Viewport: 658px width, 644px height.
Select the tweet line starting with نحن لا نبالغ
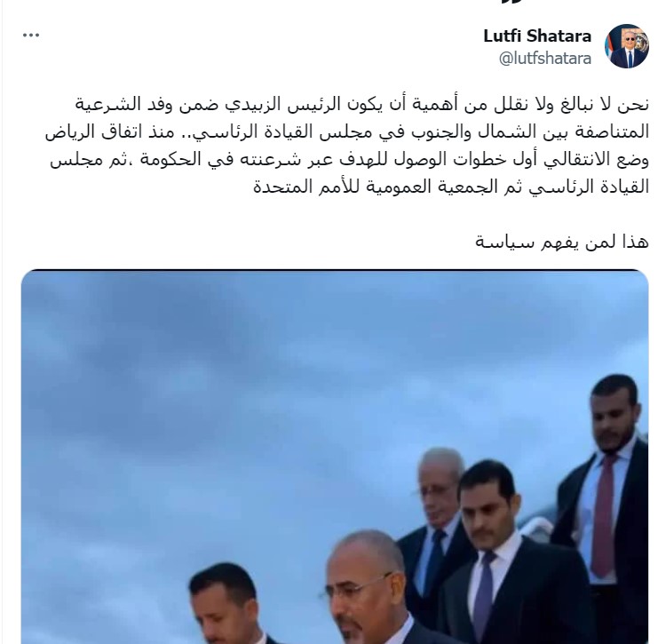[x=362, y=105]
